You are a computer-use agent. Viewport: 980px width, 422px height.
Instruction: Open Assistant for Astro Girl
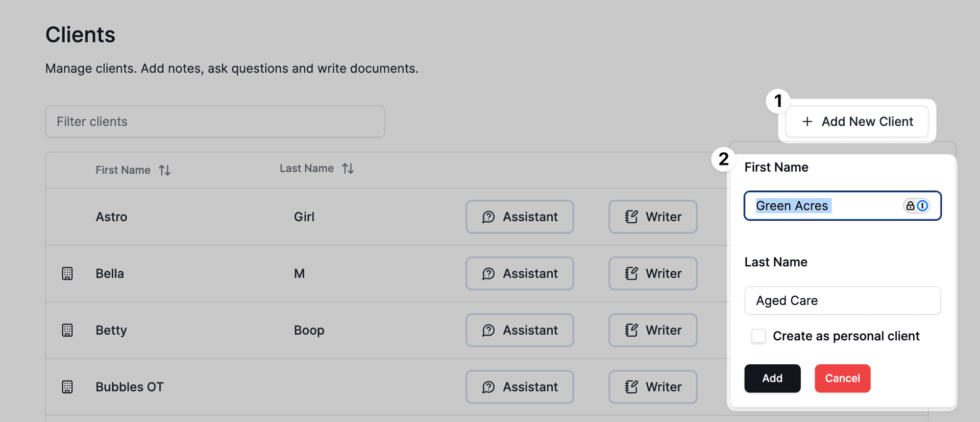click(520, 217)
